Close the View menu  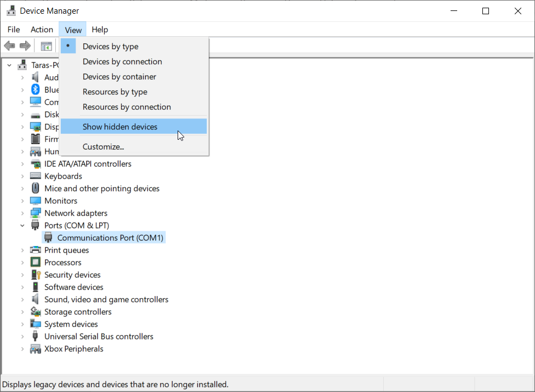[73, 30]
